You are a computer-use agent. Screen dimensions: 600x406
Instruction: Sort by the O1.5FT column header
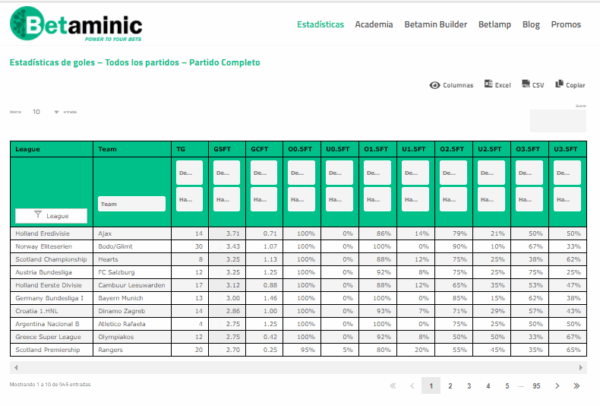coord(378,149)
